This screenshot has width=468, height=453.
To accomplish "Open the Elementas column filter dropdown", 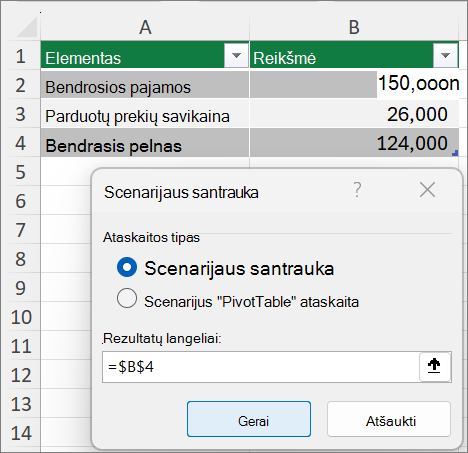I will [236, 55].
